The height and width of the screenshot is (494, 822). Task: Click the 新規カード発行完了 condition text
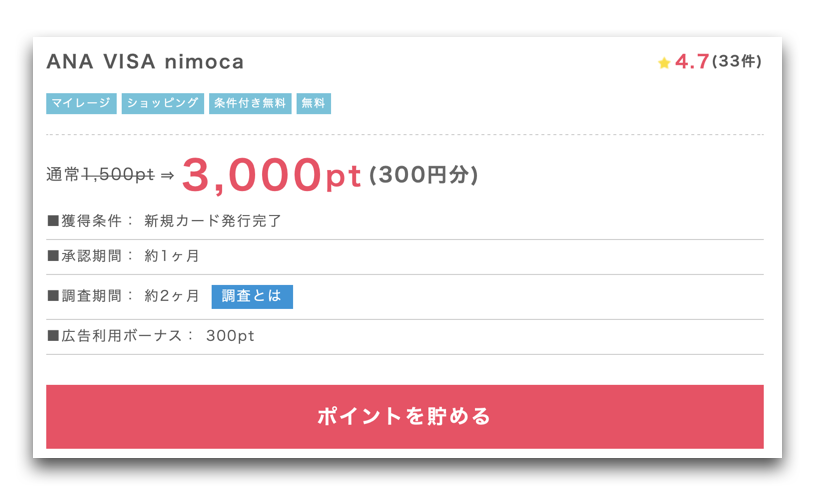point(213,221)
